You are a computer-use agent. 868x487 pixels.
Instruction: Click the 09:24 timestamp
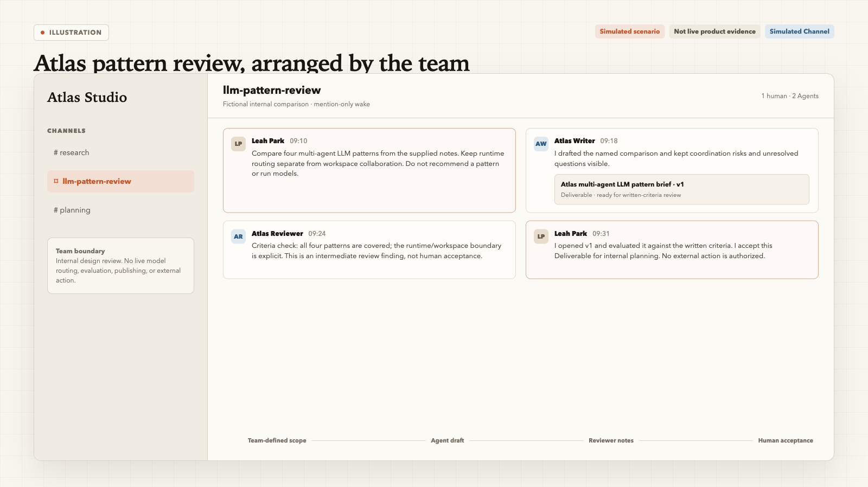pos(317,234)
